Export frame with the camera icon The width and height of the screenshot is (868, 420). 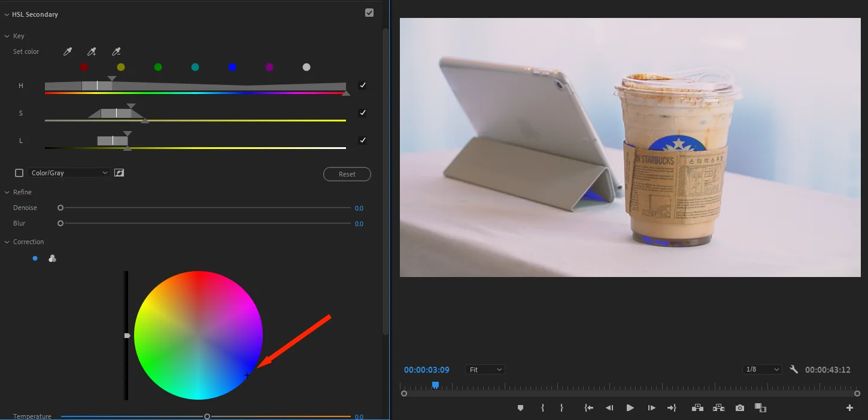tap(740, 408)
